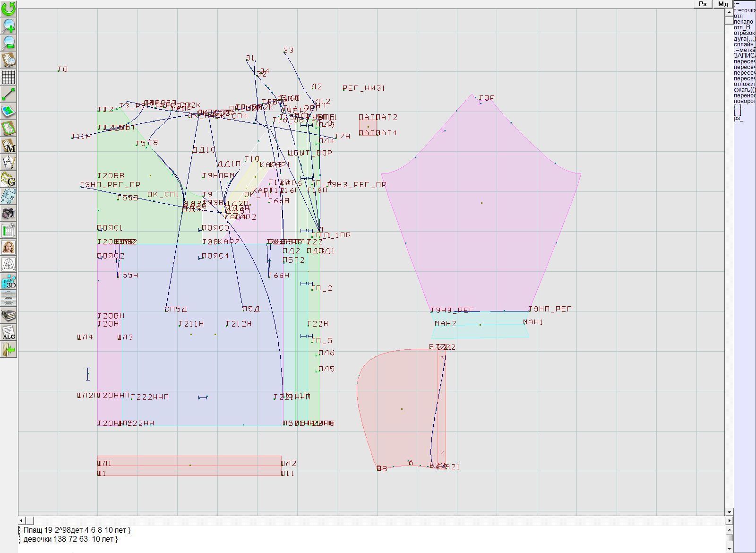Select the 'отл_В' operator in list
Image resolution: width=756 pixels, height=553 pixels.
(742, 27)
